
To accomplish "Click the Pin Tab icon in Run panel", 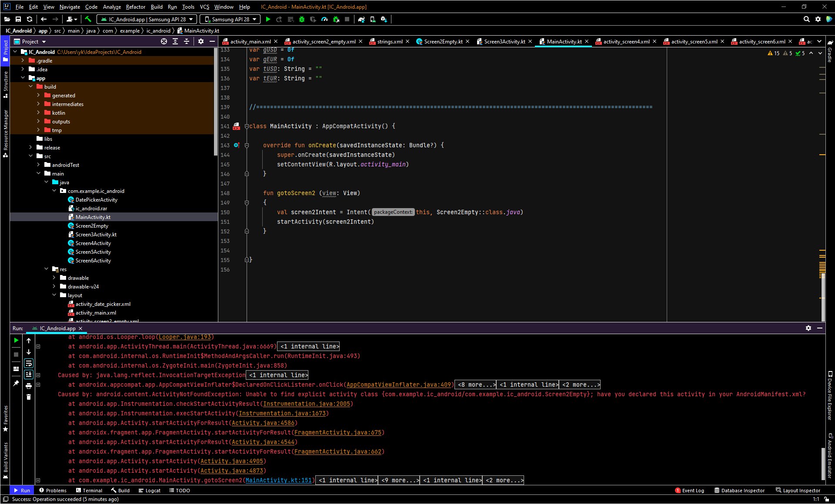I will [x=16, y=383].
